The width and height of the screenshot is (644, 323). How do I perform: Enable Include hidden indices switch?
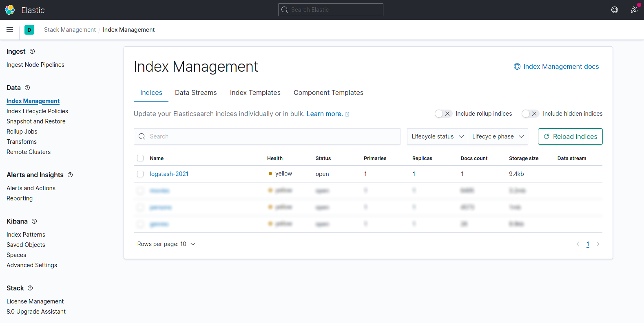tap(530, 114)
